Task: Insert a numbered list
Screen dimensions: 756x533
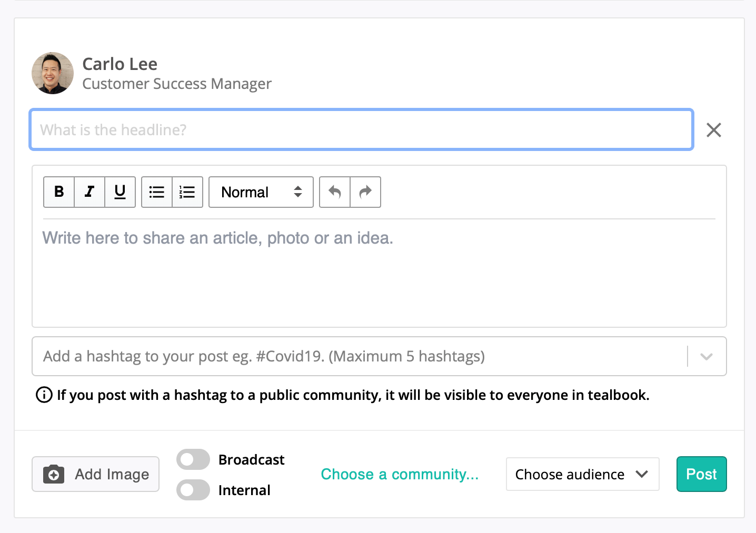Action: point(187,192)
